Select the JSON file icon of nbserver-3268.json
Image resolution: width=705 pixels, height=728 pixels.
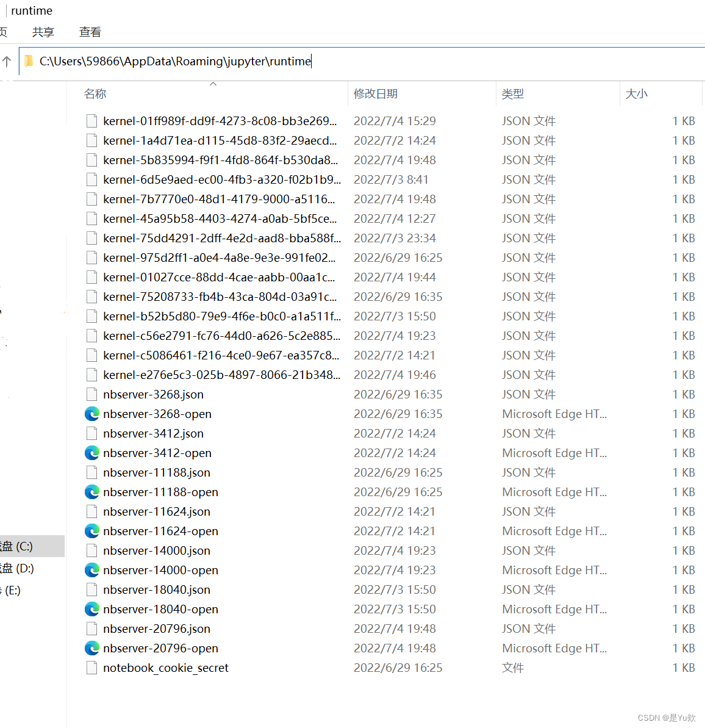[x=91, y=394]
